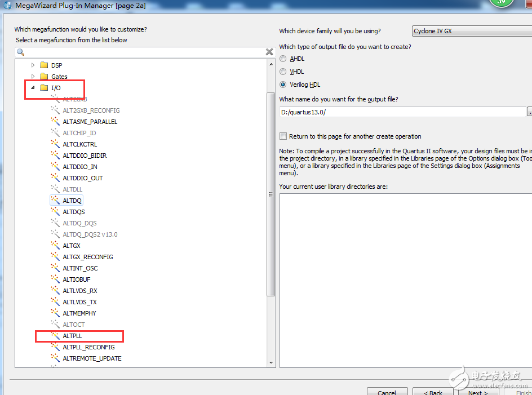532x395 pixels.
Task: Click the ALTREMOTE_UPDATE wand icon
Action: (55, 358)
